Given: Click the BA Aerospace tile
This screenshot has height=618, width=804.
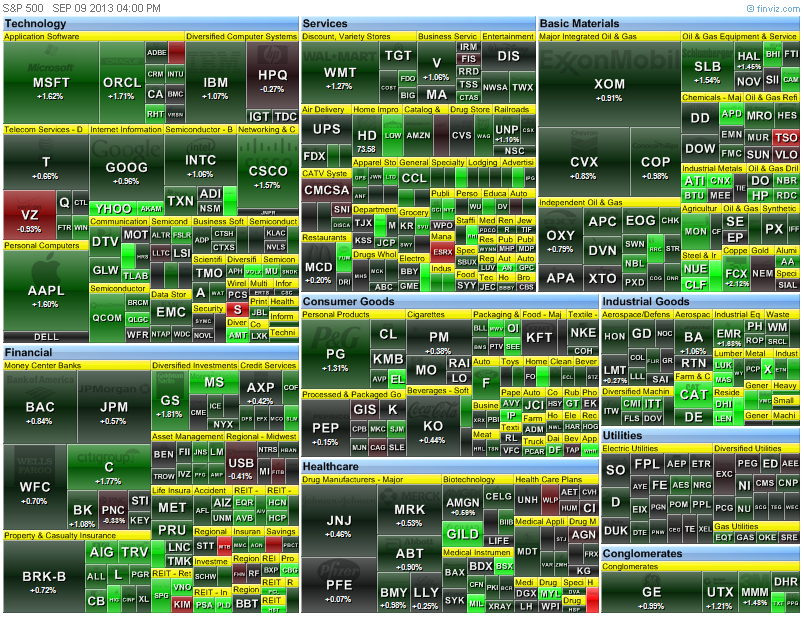Looking at the screenshot, I should tap(693, 337).
